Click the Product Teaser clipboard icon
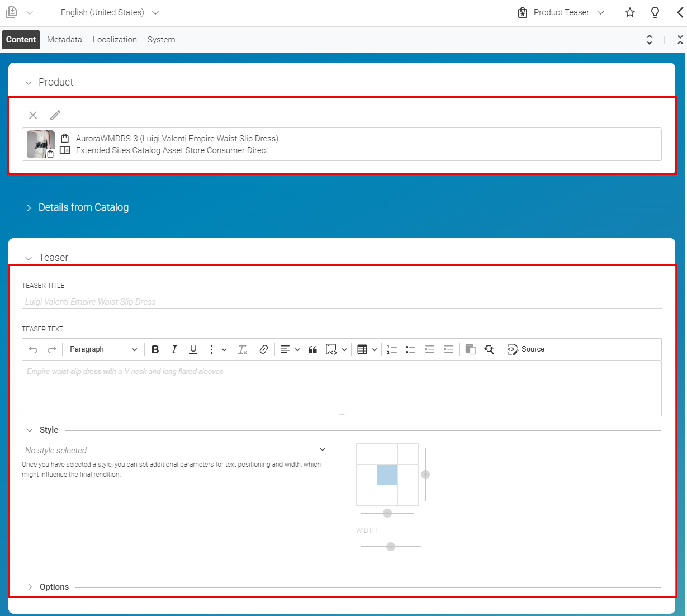The width and height of the screenshot is (687, 616). coord(523,12)
